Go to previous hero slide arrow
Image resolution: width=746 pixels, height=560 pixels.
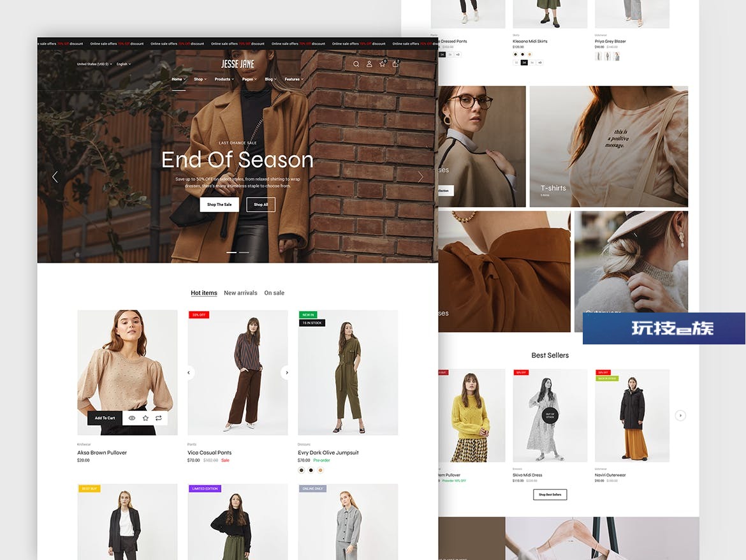tap(55, 177)
